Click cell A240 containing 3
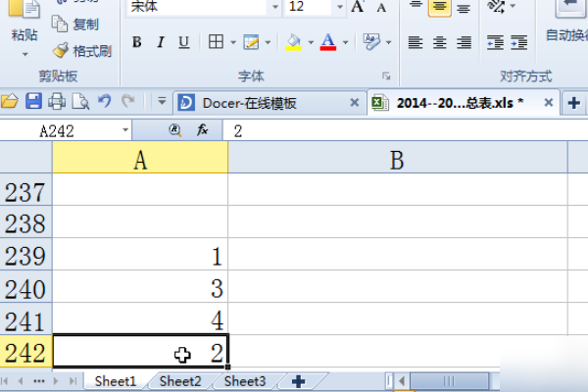This screenshot has width=588, height=392. pyautogui.click(x=140, y=287)
